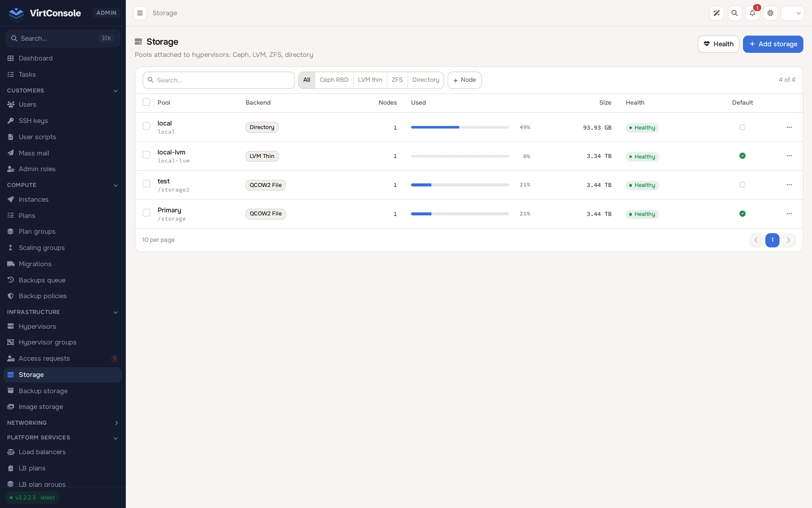Open the 10 per page selector

point(158,240)
